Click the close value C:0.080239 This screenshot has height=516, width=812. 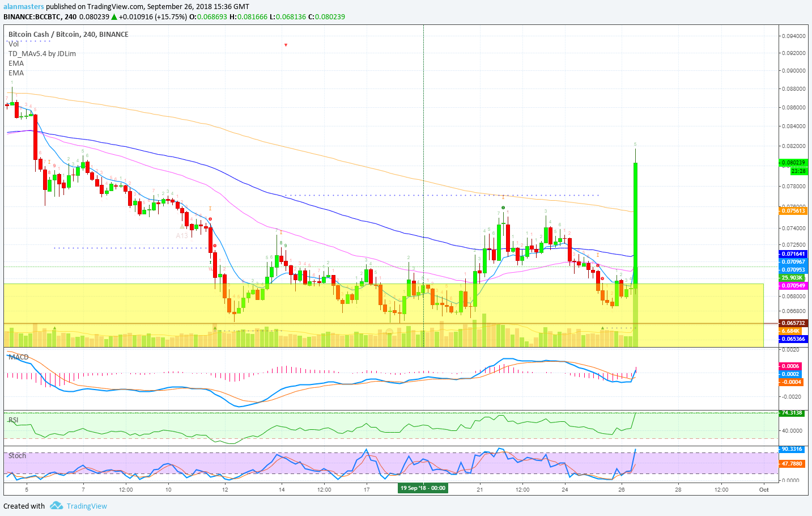(x=326, y=16)
